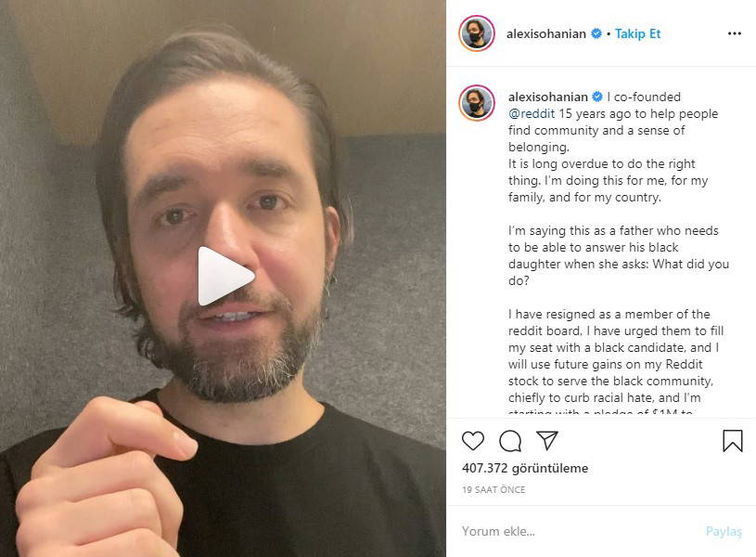Click verified badge next to header username

[x=596, y=33]
